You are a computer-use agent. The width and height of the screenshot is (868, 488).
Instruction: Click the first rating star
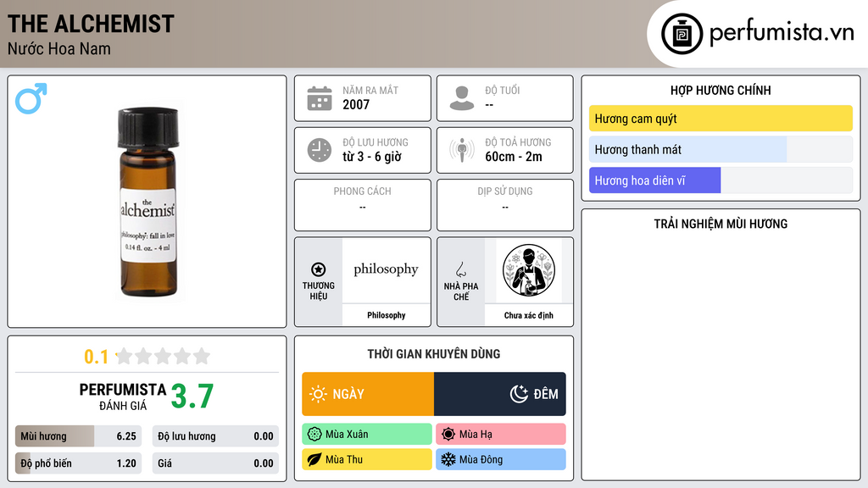point(124,356)
